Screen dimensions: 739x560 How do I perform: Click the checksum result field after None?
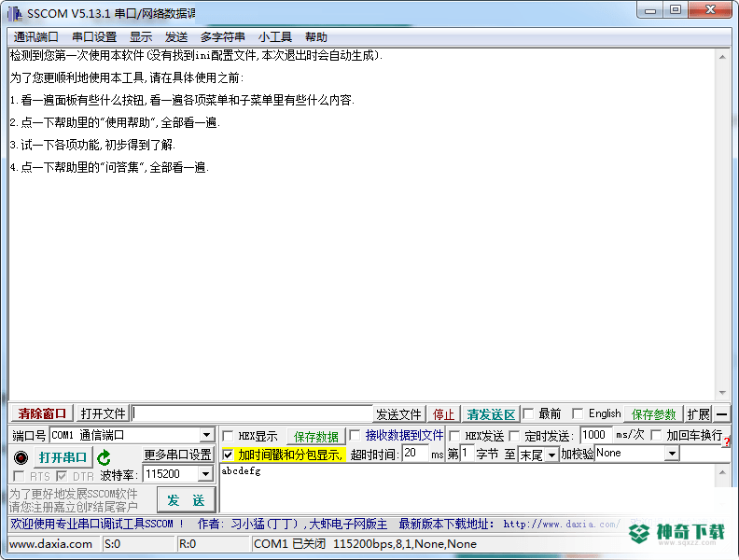[x=704, y=454]
